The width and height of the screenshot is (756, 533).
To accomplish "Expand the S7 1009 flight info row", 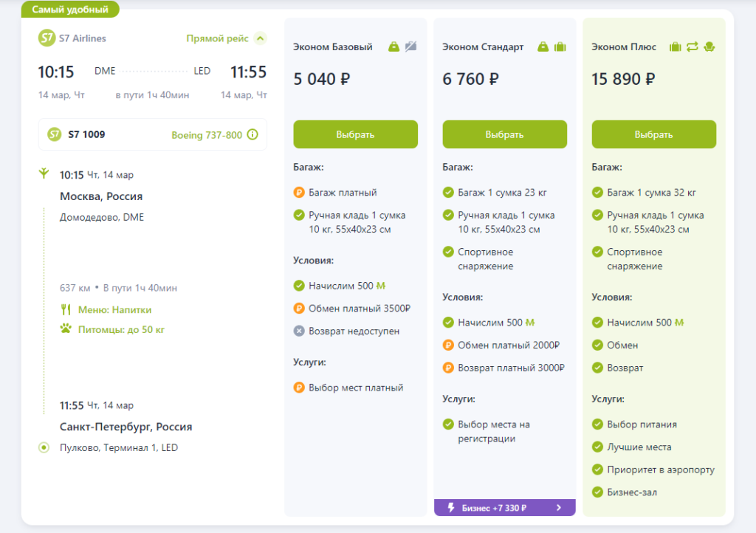I will pos(152,134).
